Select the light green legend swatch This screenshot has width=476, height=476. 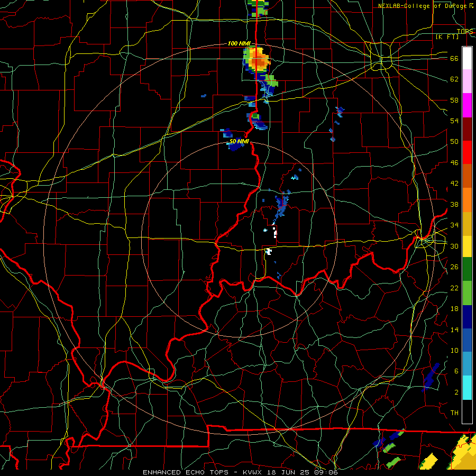tap(467, 292)
